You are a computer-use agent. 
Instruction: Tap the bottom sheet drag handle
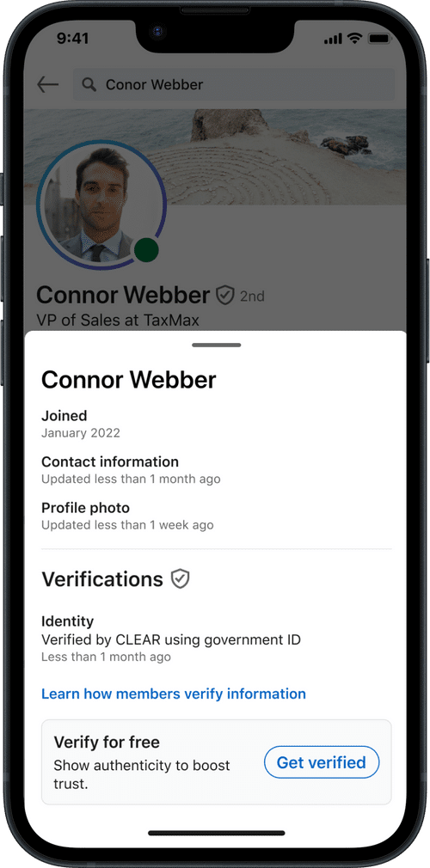pos(216,345)
